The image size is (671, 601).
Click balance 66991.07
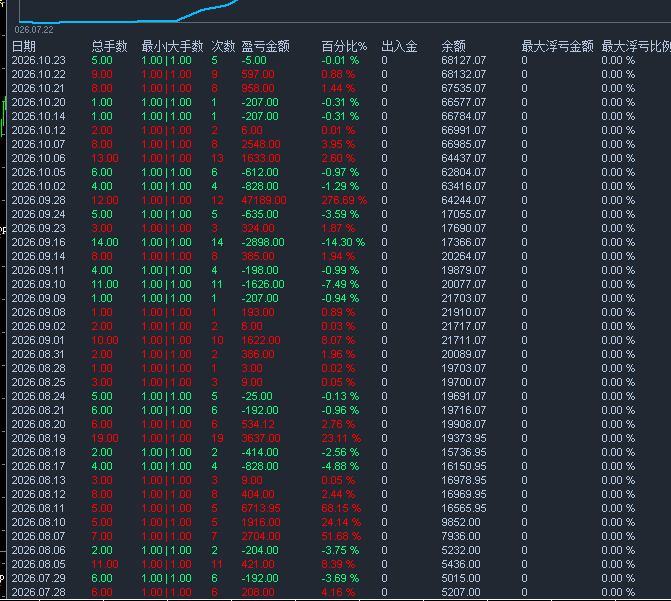pyautogui.click(x=463, y=131)
